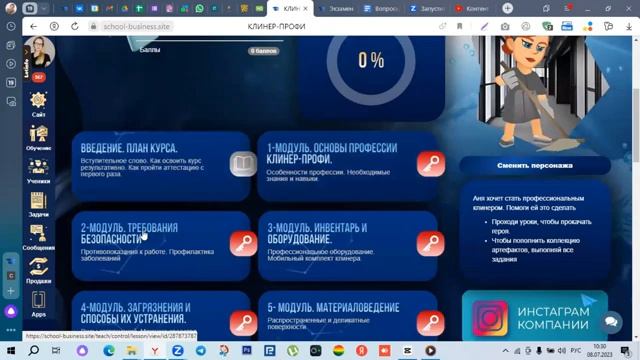Open 1-Модуль. Основы профессии клинер-профи
Viewport: 640px width, 360px height.
click(x=332, y=153)
